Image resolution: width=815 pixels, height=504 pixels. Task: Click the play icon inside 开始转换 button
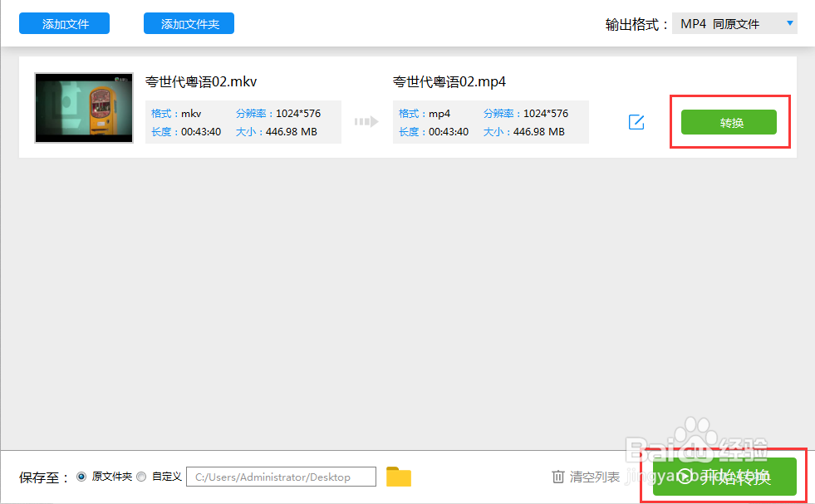click(685, 477)
